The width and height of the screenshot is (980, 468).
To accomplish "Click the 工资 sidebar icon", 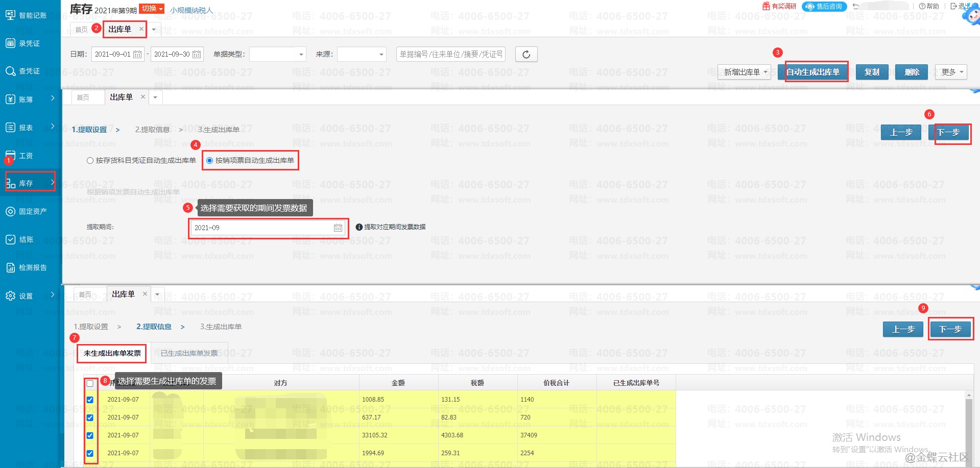I will pos(10,155).
